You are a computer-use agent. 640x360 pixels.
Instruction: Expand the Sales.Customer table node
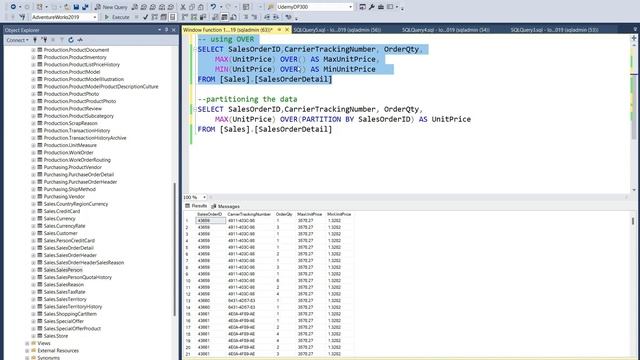33,233
